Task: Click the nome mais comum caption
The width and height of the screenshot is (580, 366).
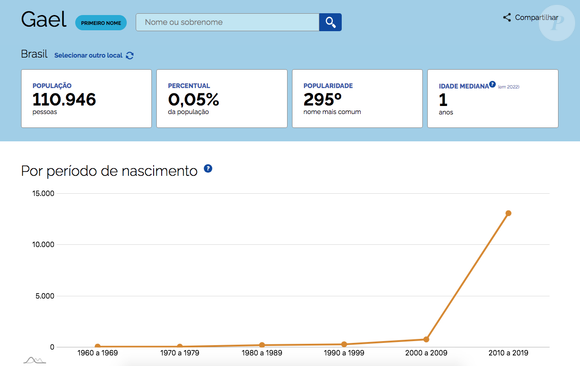Action: point(332,112)
